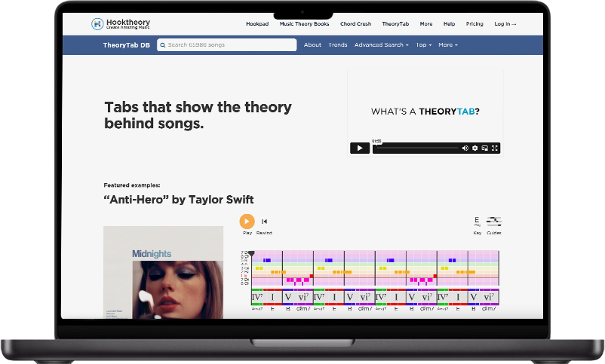
Task: View the Pricing page
Action: click(x=474, y=24)
